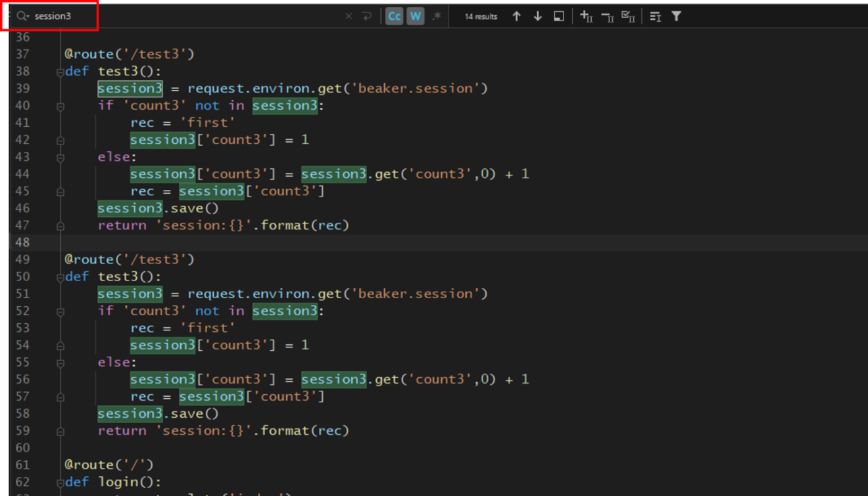The image size is (868, 496).
Task: Open multiline search options icon
Action: coord(656,16)
